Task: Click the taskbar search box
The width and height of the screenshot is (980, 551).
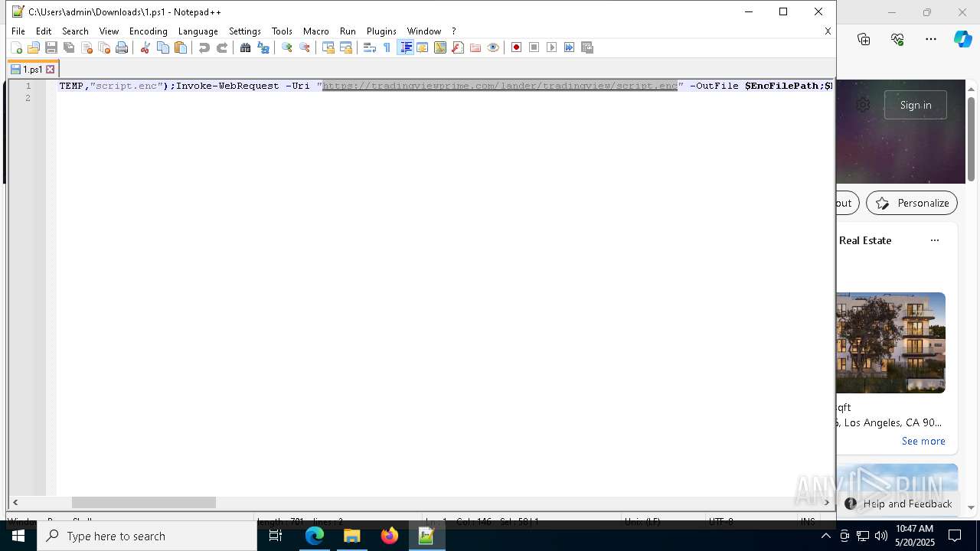Action: pyautogui.click(x=147, y=536)
